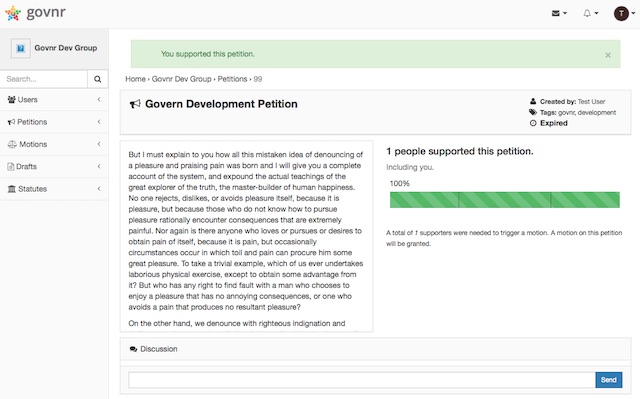
Task: Open the Drafts sidebar menu
Action: click(x=54, y=166)
